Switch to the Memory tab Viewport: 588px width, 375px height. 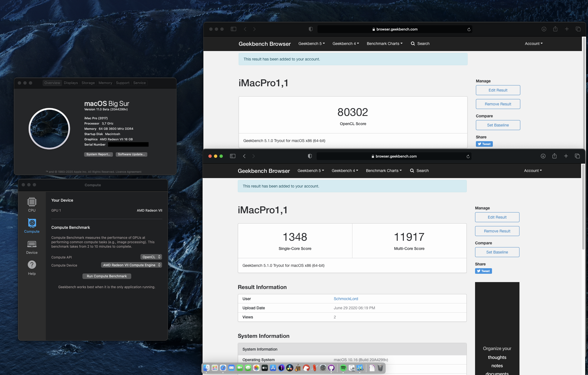105,83
